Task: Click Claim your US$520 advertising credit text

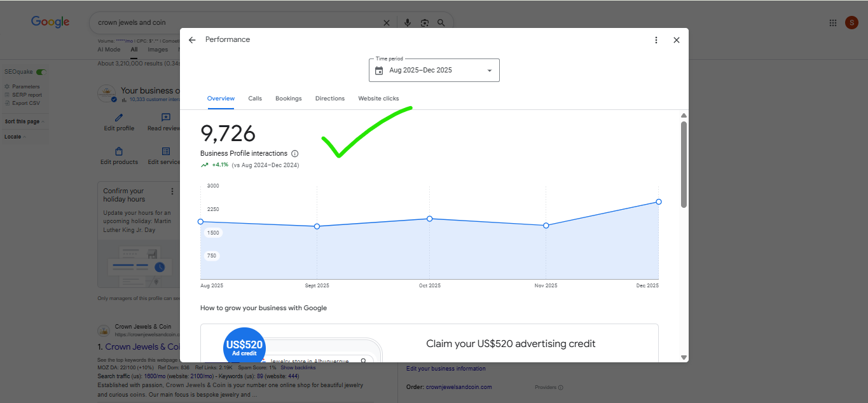Action: 511,344
